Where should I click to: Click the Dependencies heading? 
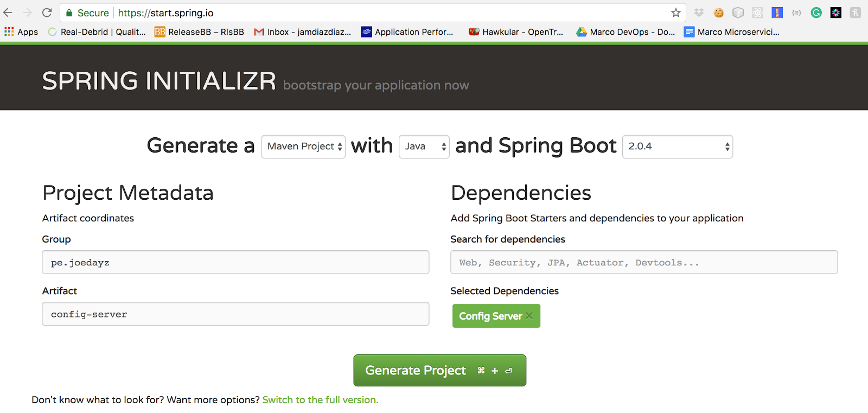tap(521, 193)
